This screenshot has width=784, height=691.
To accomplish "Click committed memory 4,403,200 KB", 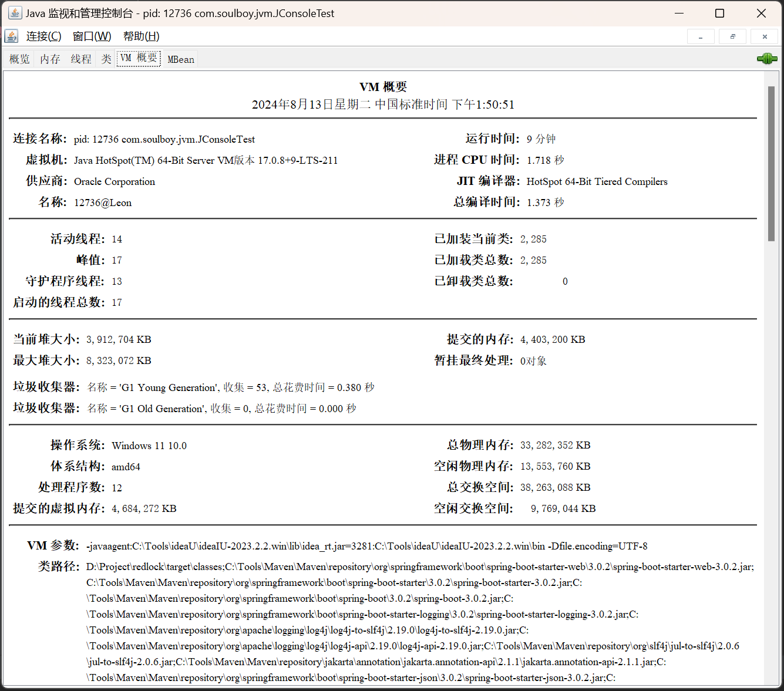I will 553,339.
